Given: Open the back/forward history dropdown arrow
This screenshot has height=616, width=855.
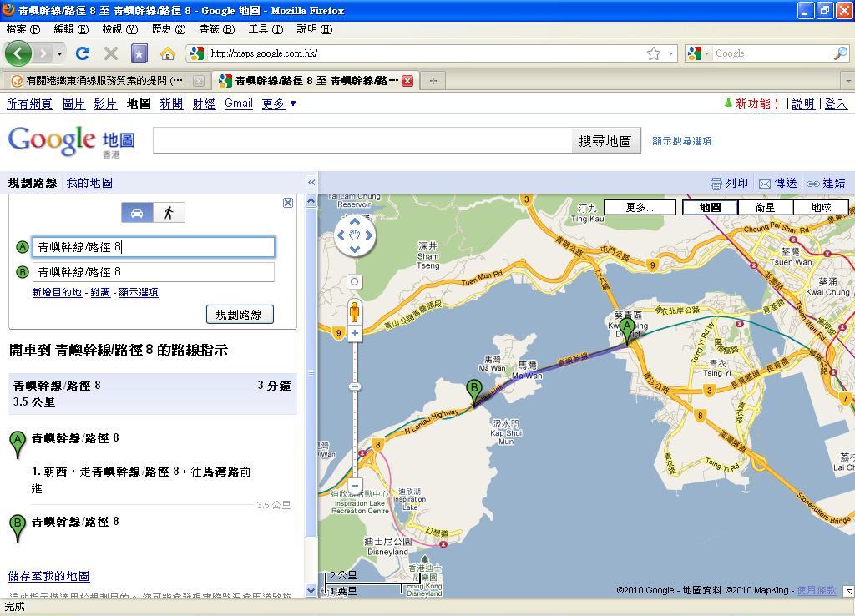Looking at the screenshot, I should 59,53.
